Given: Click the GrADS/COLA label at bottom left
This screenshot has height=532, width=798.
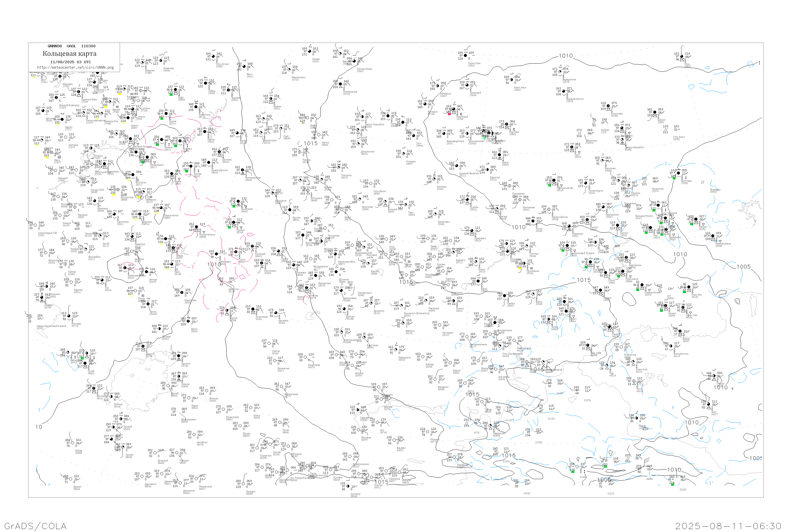Looking at the screenshot, I should pyautogui.click(x=35, y=526).
